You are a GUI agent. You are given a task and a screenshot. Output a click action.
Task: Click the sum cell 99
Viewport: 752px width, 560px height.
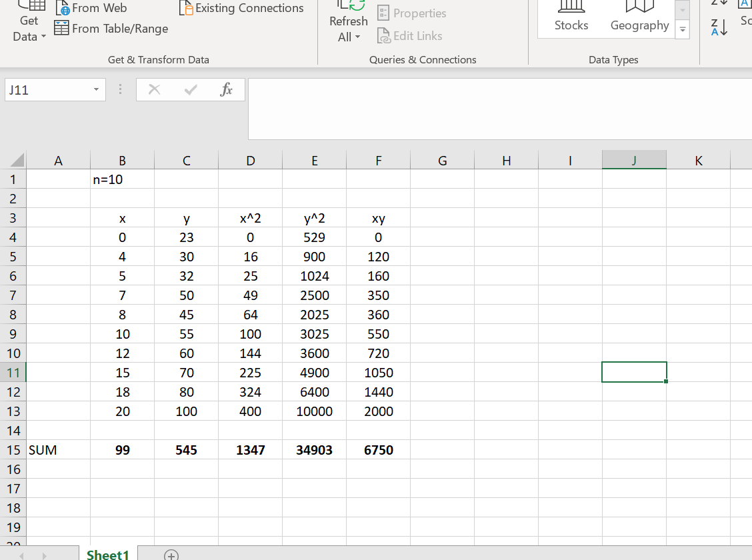coord(122,450)
